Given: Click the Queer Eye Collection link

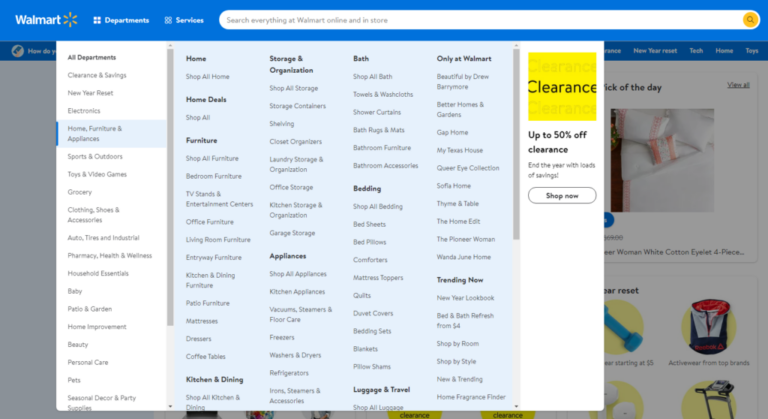Looking at the screenshot, I should coord(468,168).
